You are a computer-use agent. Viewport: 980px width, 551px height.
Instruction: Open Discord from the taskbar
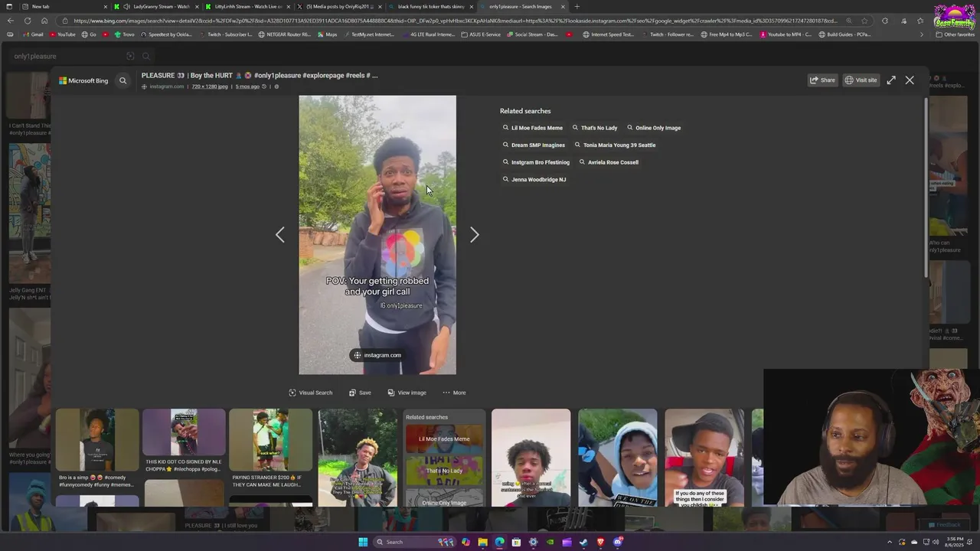point(617,542)
